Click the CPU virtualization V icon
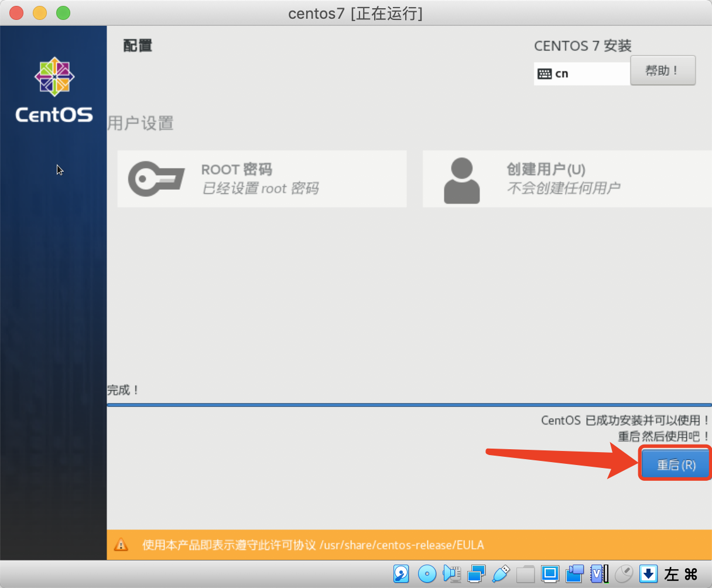 click(599, 573)
